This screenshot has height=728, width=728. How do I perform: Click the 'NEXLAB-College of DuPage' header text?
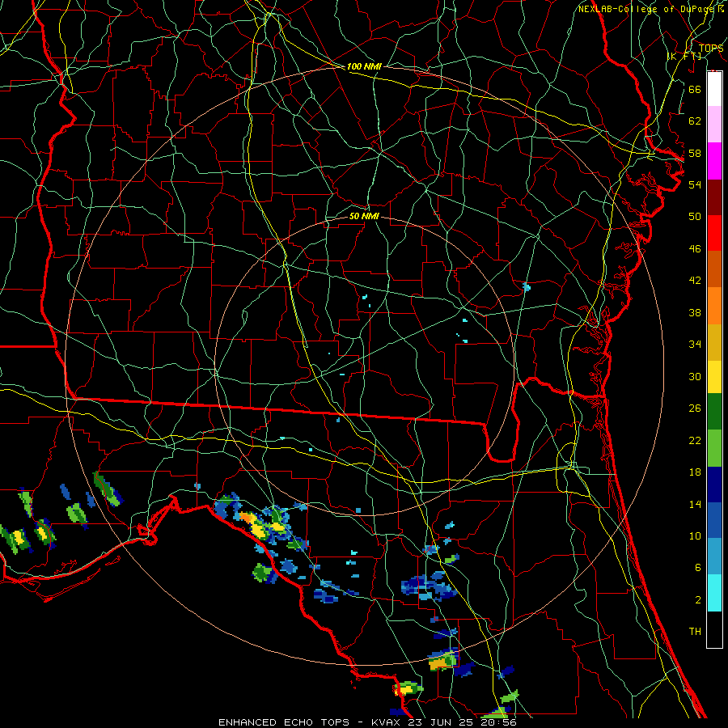click(647, 9)
